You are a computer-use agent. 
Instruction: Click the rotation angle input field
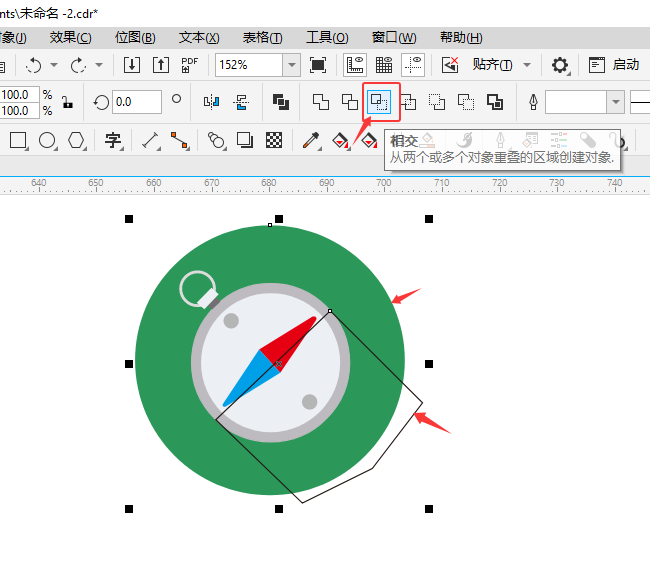pos(136,102)
